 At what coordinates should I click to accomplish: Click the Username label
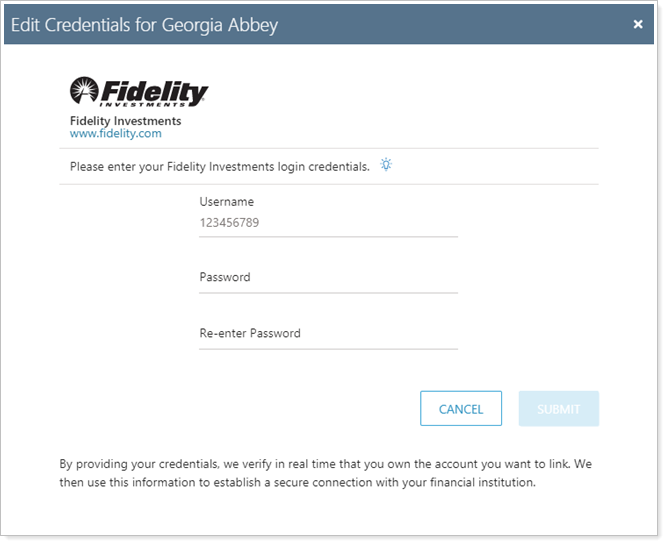point(227,202)
